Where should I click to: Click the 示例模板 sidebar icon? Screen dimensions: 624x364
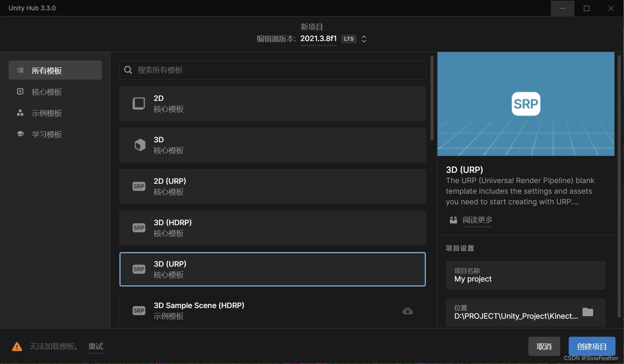pos(20,113)
